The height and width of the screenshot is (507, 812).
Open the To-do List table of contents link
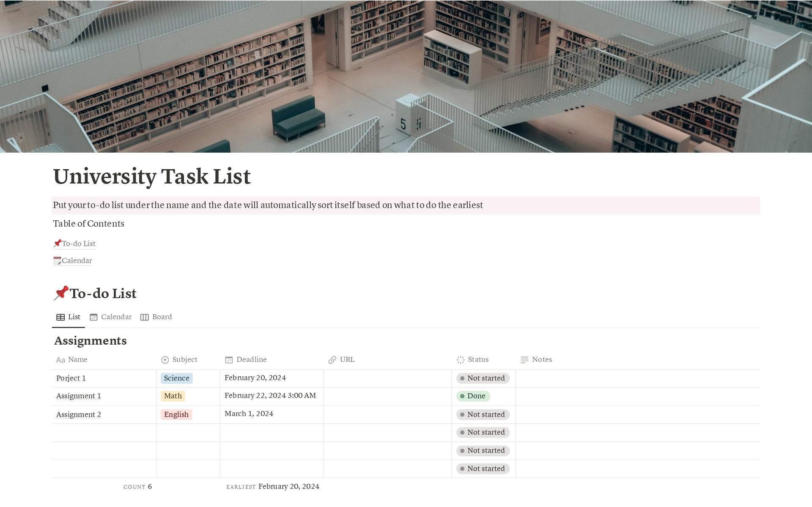[x=78, y=244]
